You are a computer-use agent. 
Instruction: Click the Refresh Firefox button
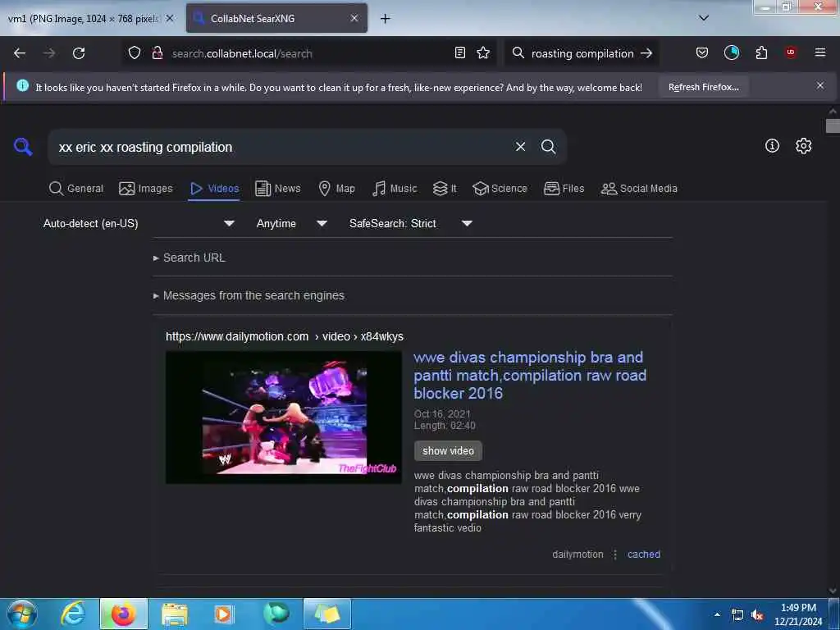tap(703, 87)
